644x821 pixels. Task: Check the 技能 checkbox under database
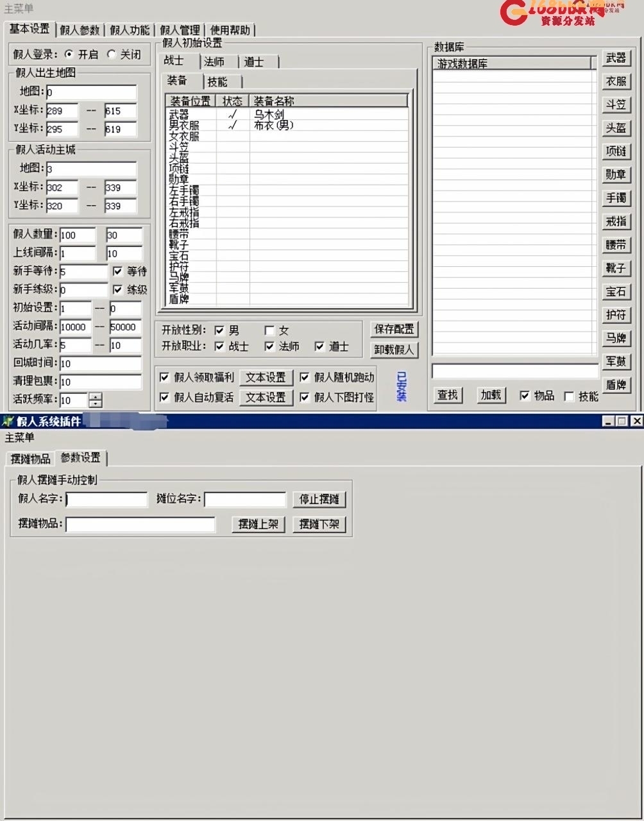569,396
